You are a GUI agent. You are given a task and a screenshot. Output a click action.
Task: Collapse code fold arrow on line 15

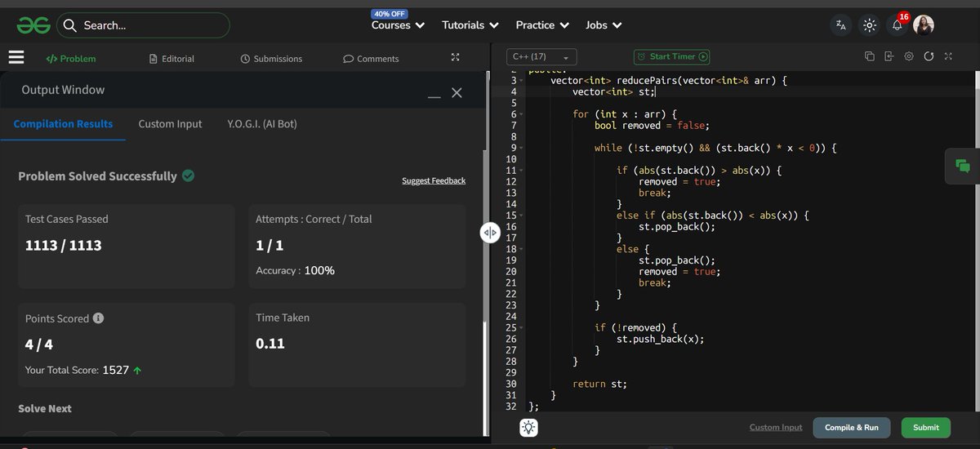coord(521,216)
